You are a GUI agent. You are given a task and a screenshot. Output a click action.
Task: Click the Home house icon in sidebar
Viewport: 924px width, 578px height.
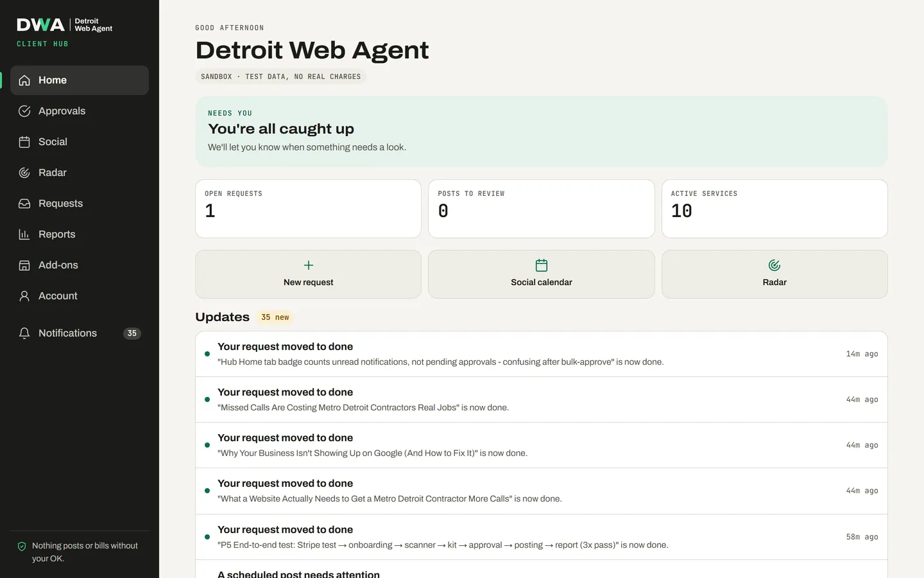pyautogui.click(x=24, y=80)
